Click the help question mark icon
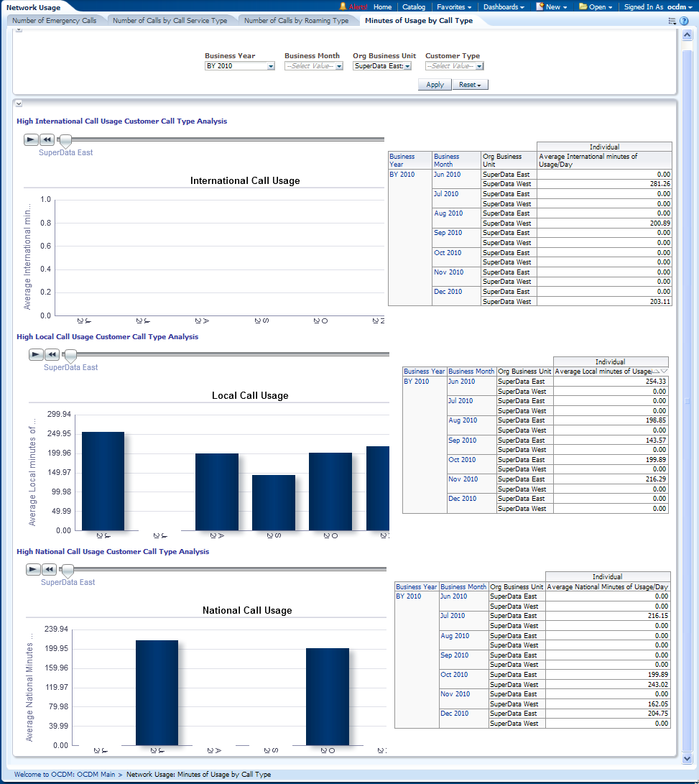The height and width of the screenshot is (784, 699). coord(684,21)
